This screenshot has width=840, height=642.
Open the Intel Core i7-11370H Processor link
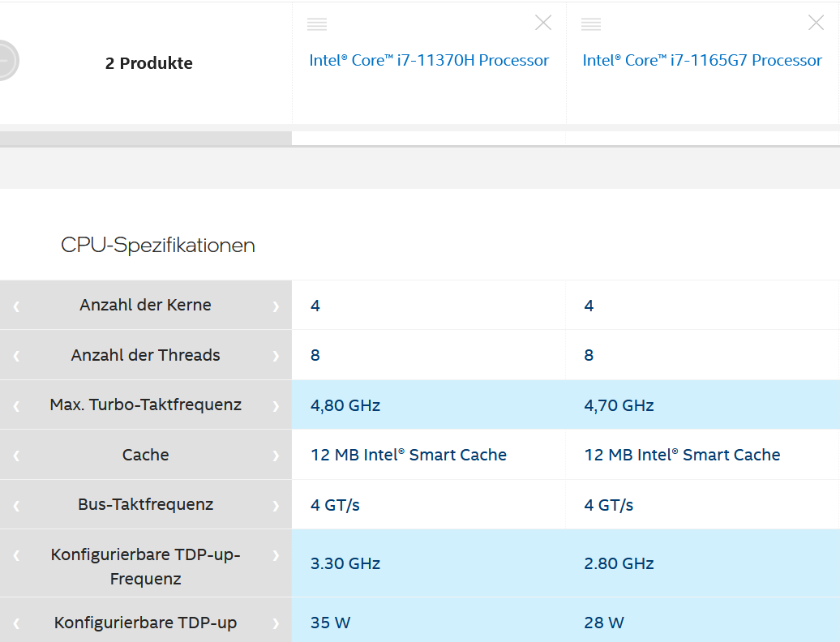(429, 60)
